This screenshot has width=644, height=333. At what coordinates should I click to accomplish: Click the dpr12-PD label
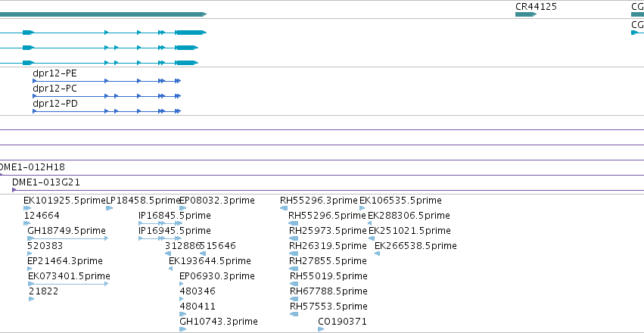pyautogui.click(x=55, y=104)
